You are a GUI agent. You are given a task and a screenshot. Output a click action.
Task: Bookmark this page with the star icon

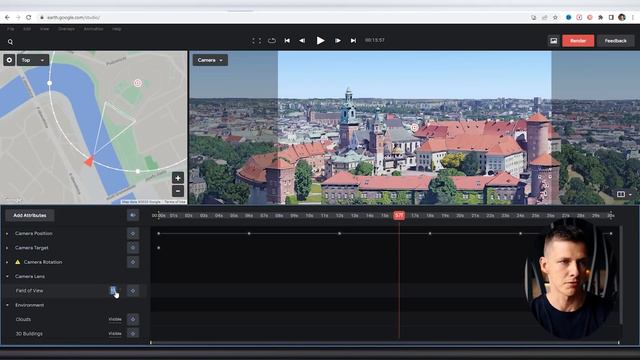(555, 18)
